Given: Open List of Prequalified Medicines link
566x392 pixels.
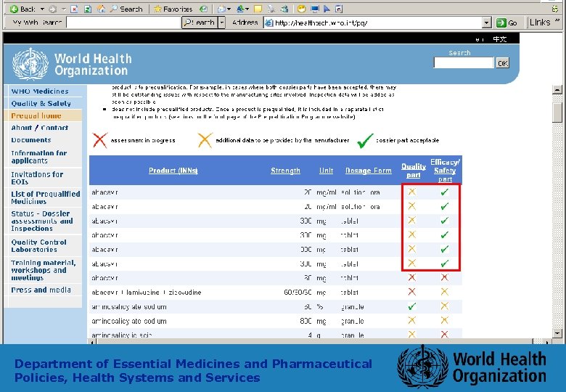Looking at the screenshot, I should point(46,197).
